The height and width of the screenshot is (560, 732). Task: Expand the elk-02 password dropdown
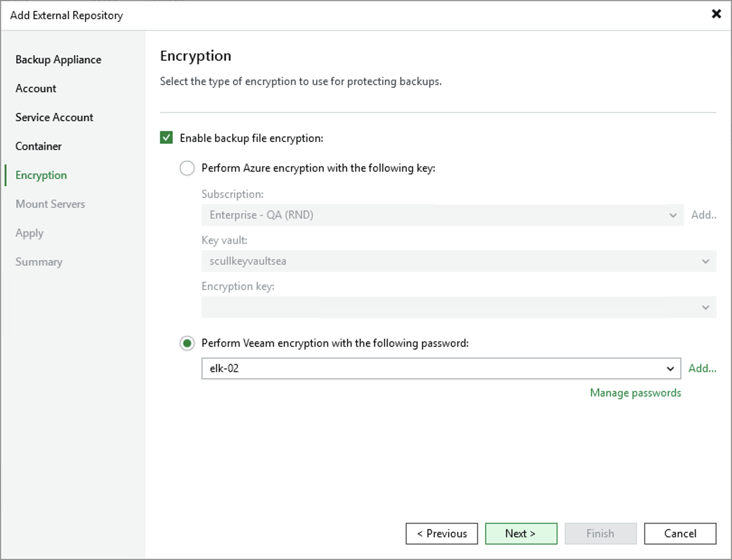click(441, 369)
